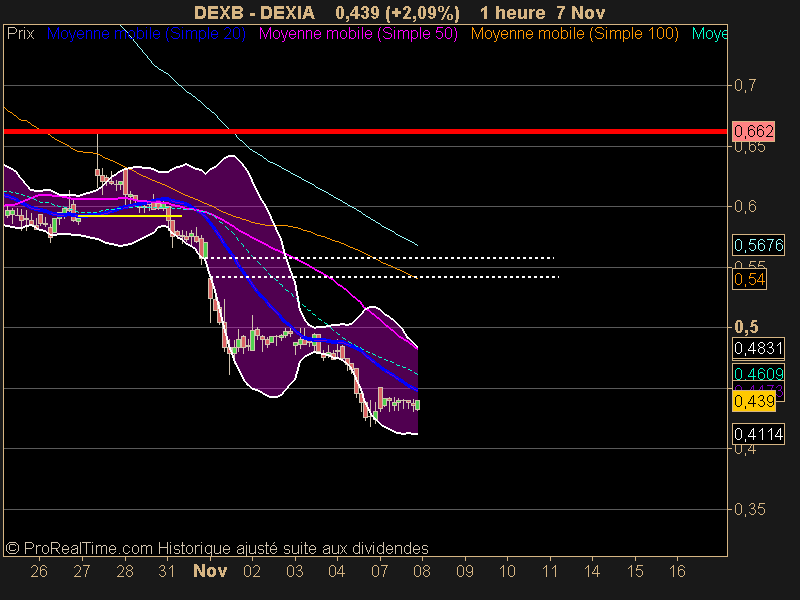Click date 10 on the time axis

click(x=507, y=571)
